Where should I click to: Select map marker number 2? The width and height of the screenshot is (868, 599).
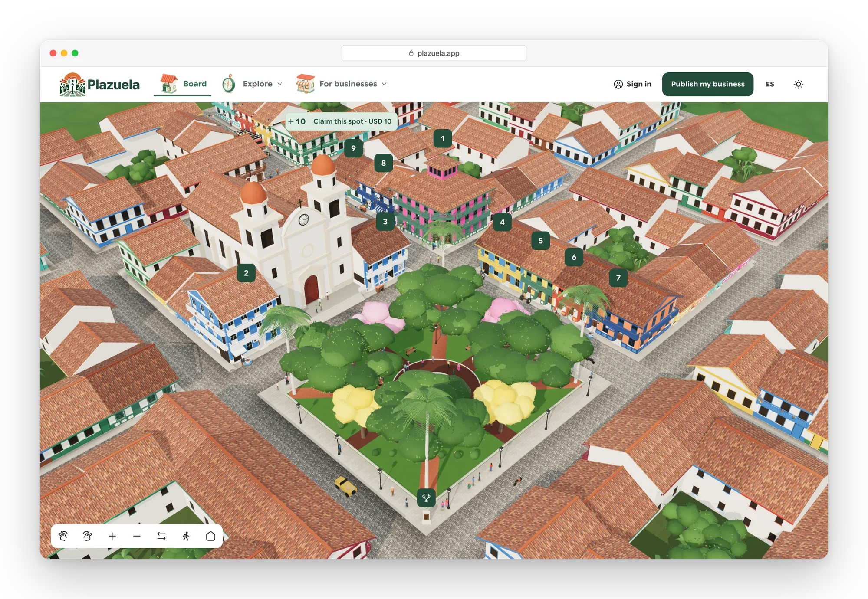pyautogui.click(x=246, y=273)
